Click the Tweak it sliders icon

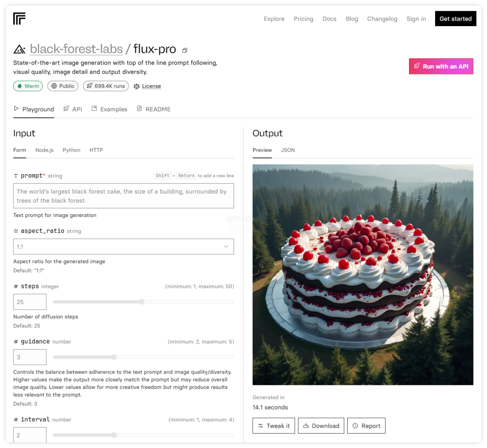pyautogui.click(x=261, y=426)
